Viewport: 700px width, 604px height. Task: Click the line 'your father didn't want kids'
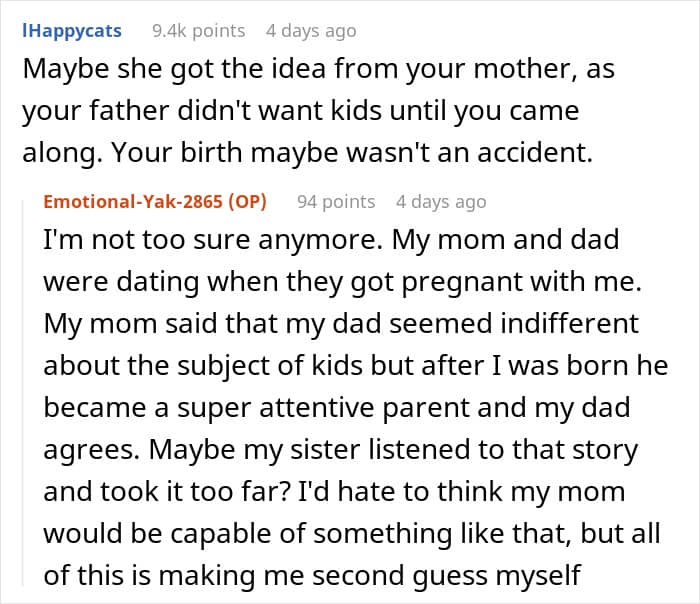click(301, 111)
